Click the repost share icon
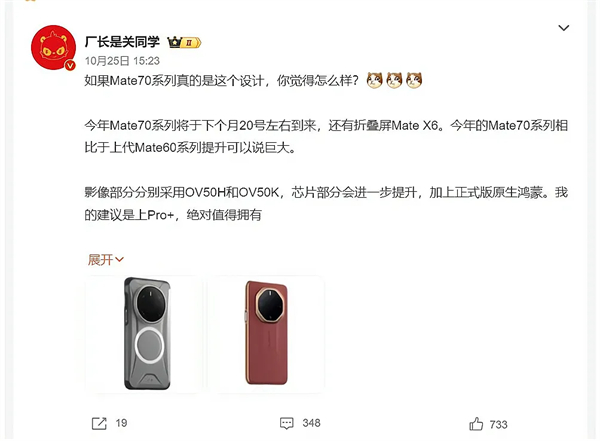This screenshot has width=600, height=441. coord(99,423)
